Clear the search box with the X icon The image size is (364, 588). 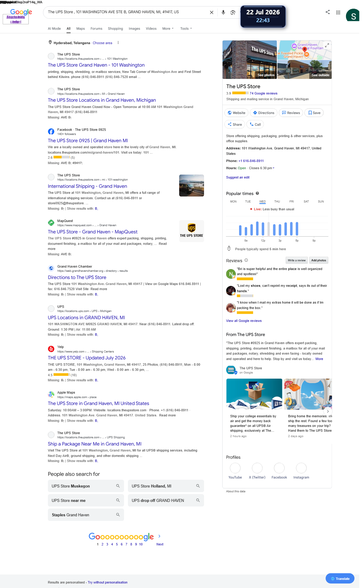pos(212,12)
